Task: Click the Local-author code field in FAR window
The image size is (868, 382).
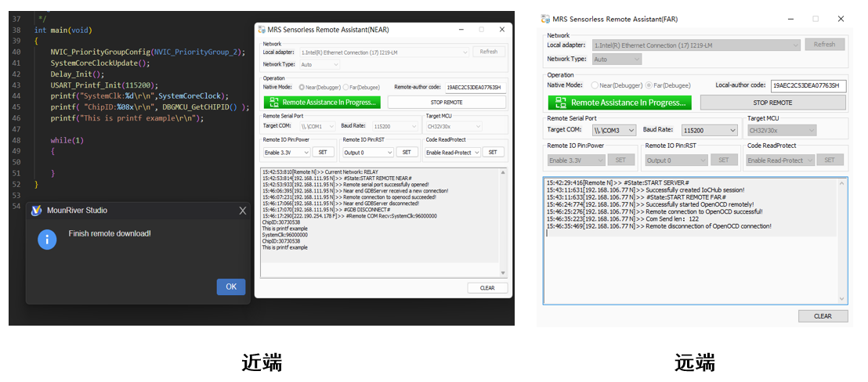Action: pyautogui.click(x=808, y=85)
